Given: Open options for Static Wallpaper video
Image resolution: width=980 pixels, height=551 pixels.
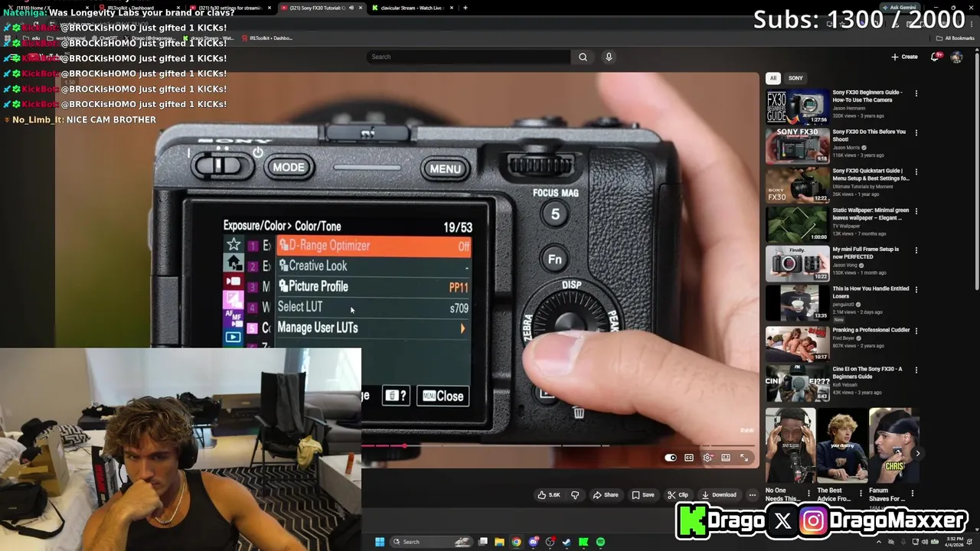Looking at the screenshot, I should pyautogui.click(x=916, y=211).
